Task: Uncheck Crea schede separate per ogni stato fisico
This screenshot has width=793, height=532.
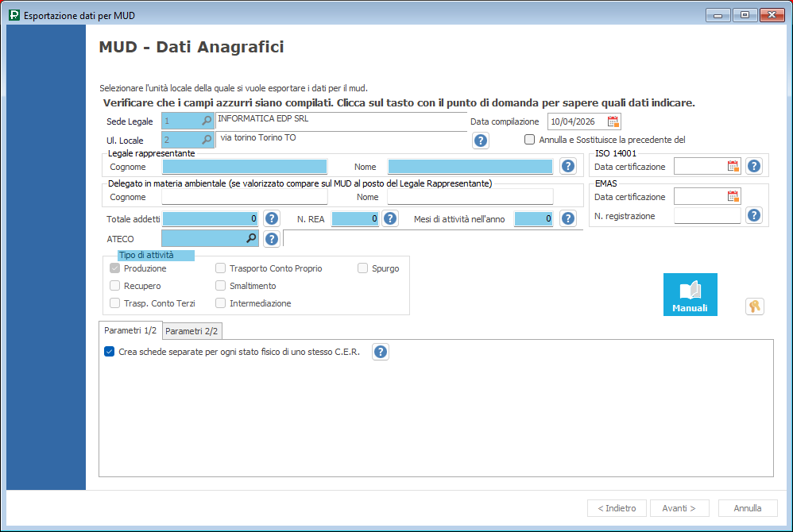Action: click(x=110, y=352)
